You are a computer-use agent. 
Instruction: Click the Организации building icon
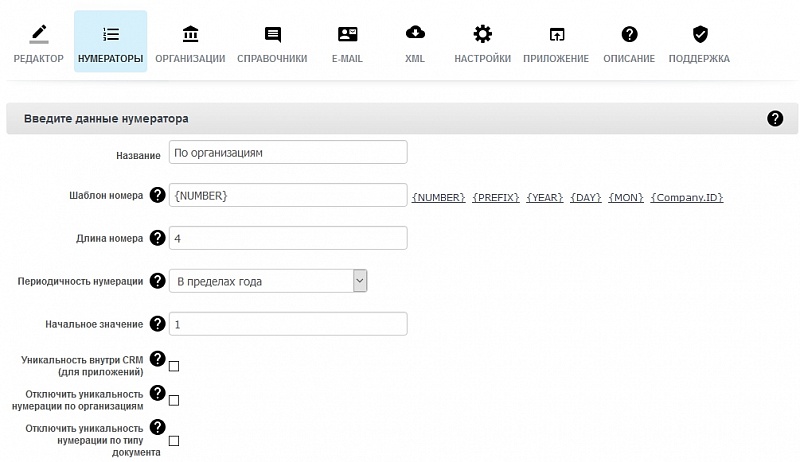tap(190, 35)
